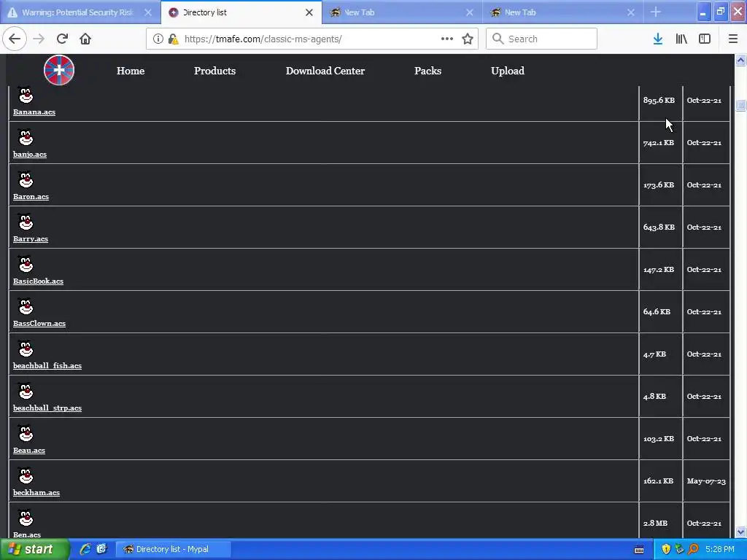Close the Directory list tab
The height and width of the screenshot is (560, 747).
tap(309, 12)
